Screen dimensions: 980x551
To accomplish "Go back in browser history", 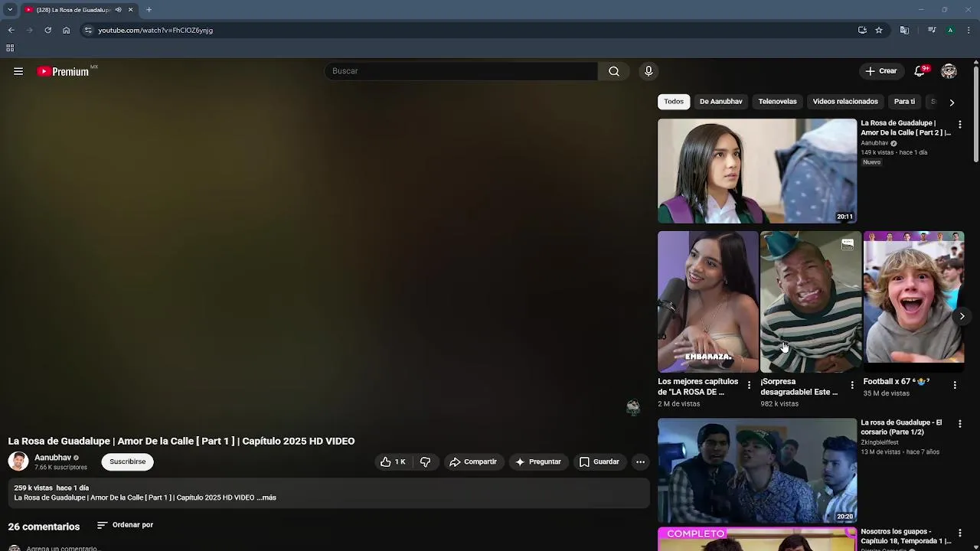I will pos(11,30).
